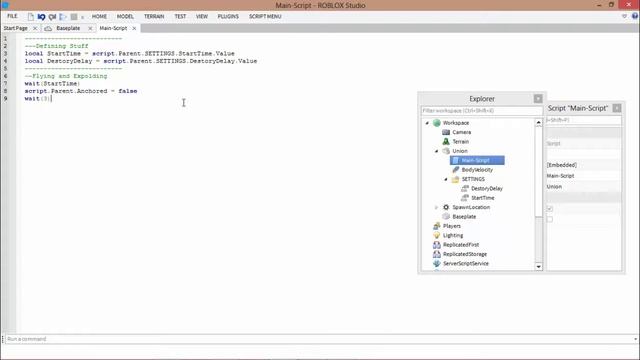Viewport: 640px width, 360px height.
Task: Collapse the ribbon with the top-right chevron
Action: click(x=624, y=16)
